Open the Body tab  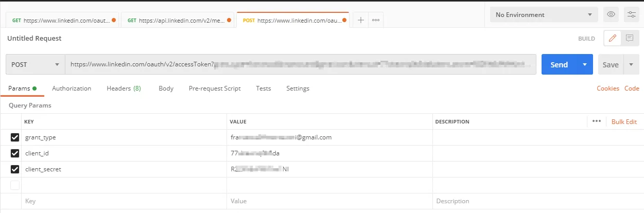[166, 88]
